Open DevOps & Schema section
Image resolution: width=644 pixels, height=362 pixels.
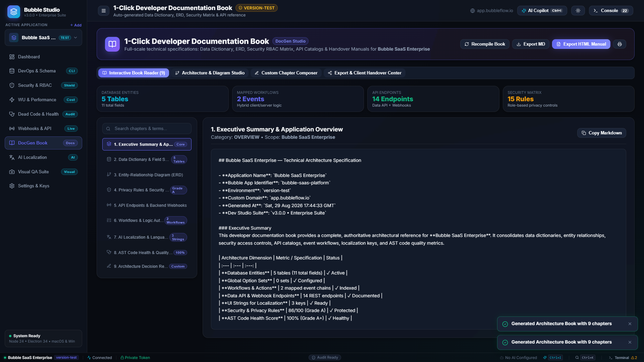(x=43, y=71)
